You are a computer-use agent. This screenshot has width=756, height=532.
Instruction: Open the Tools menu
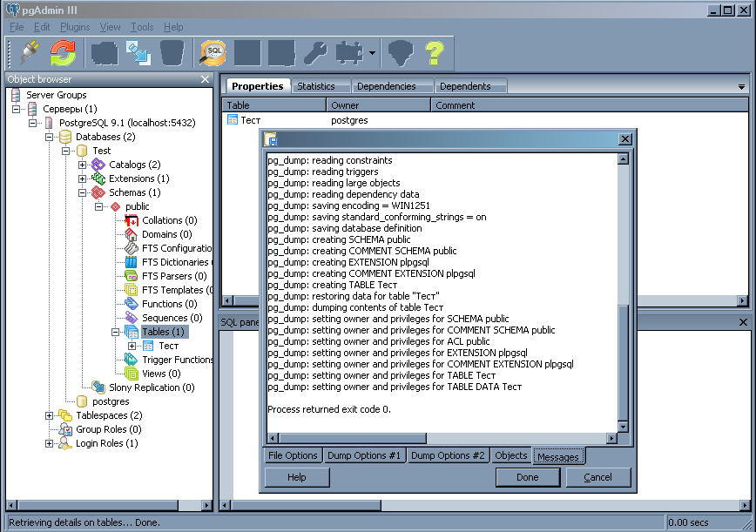[x=141, y=27]
